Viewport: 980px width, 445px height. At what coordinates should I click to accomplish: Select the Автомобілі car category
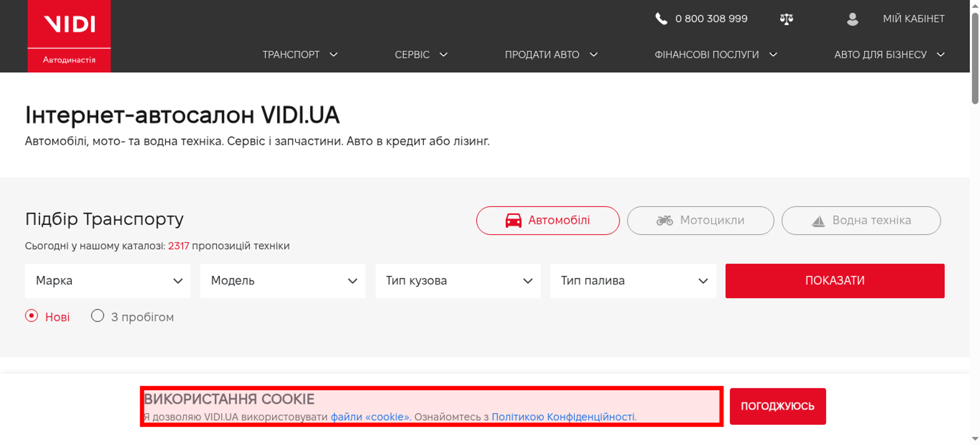(547, 221)
